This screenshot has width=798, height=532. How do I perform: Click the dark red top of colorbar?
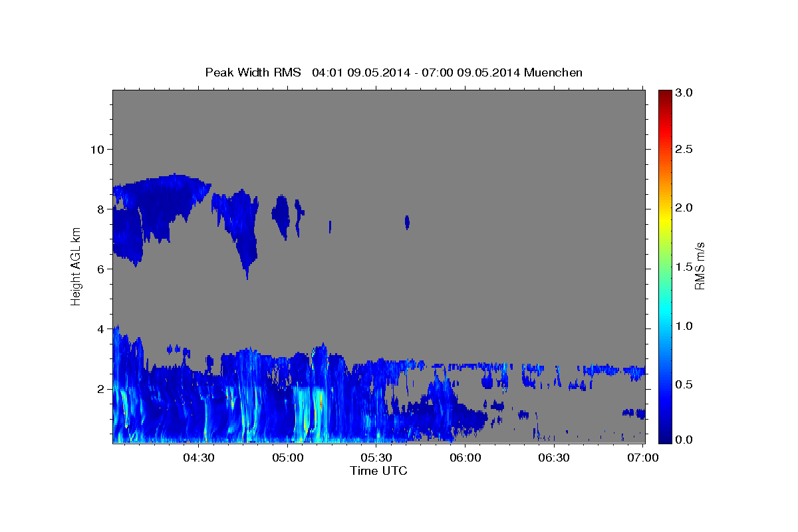[x=664, y=93]
